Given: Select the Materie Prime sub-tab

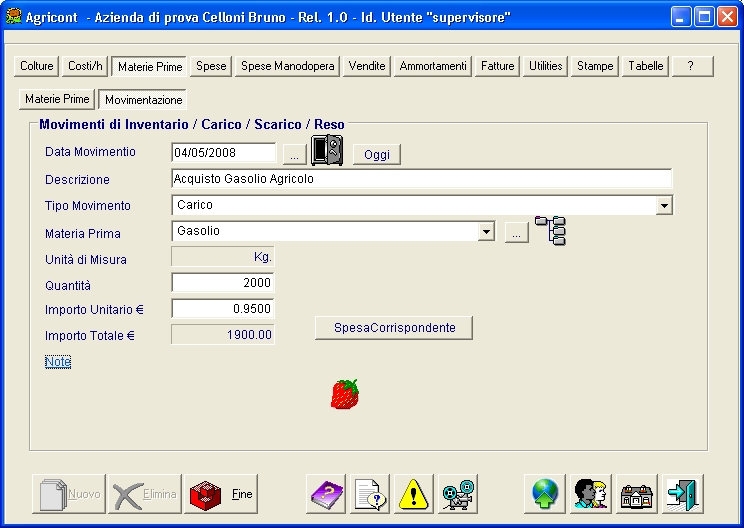Looking at the screenshot, I should [x=57, y=100].
